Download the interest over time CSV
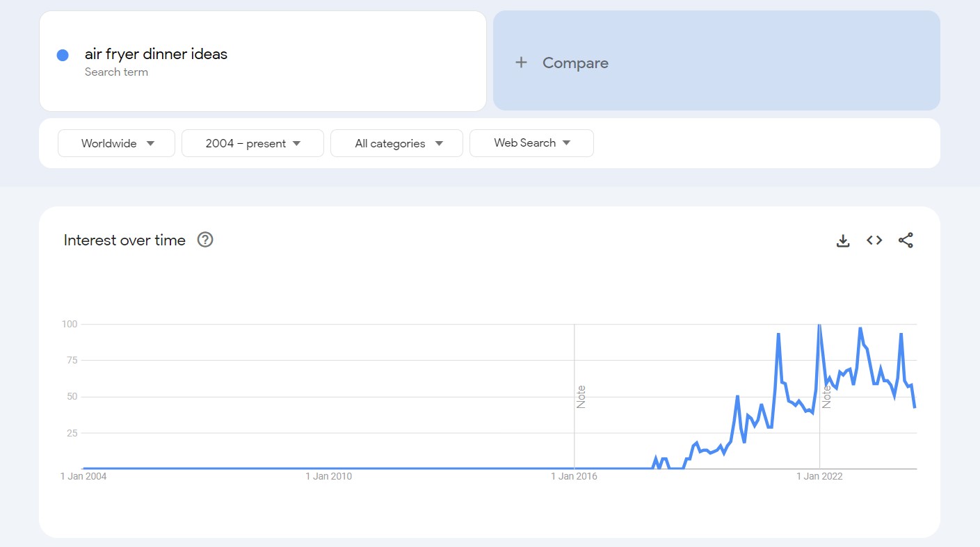Viewport: 980px width, 547px height. tap(843, 240)
